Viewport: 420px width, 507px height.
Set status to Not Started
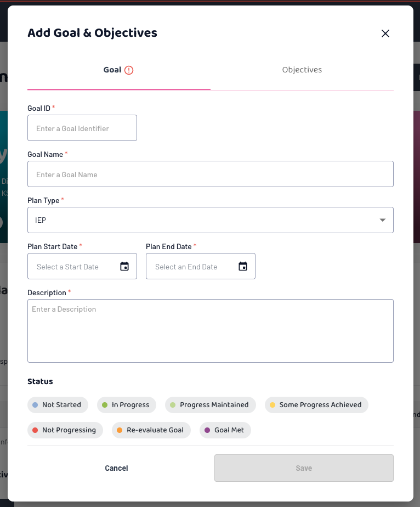click(58, 405)
